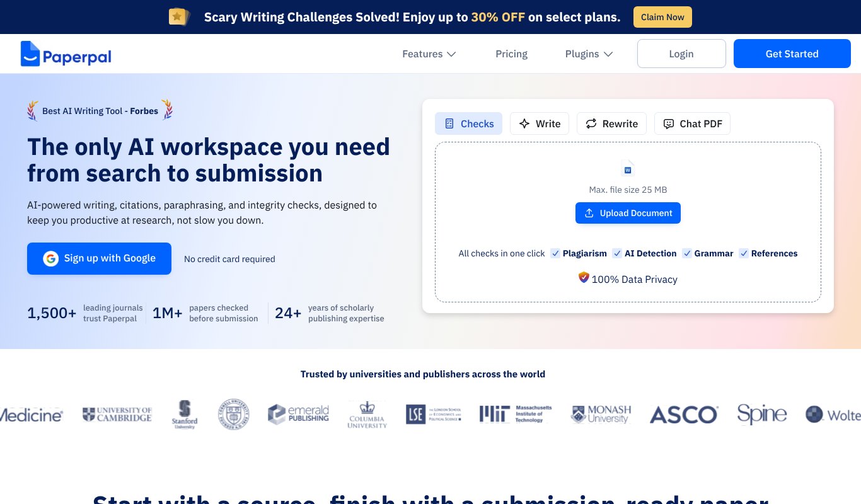Click the ASCO logo
Image resolution: width=861 pixels, height=504 pixels.
click(x=684, y=415)
